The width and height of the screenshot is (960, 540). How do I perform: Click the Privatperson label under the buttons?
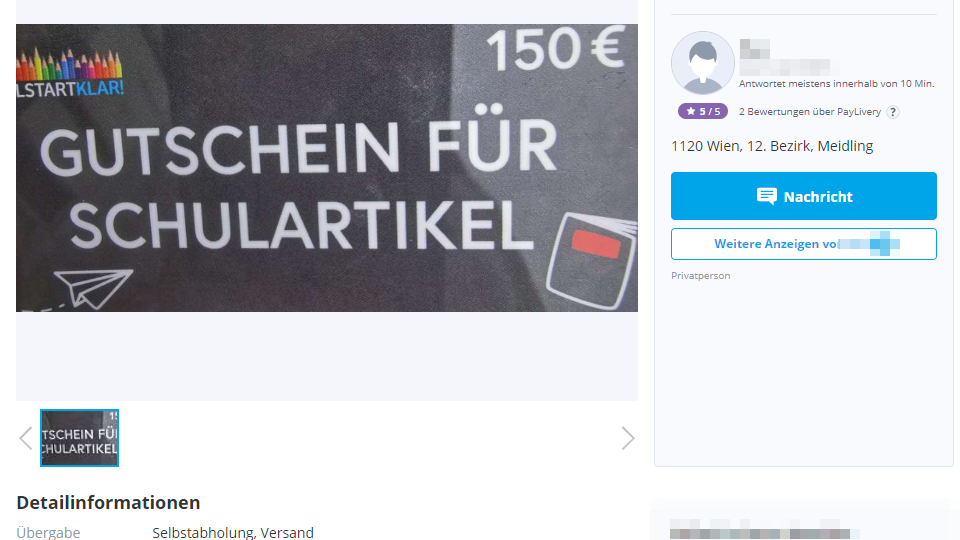pos(700,276)
